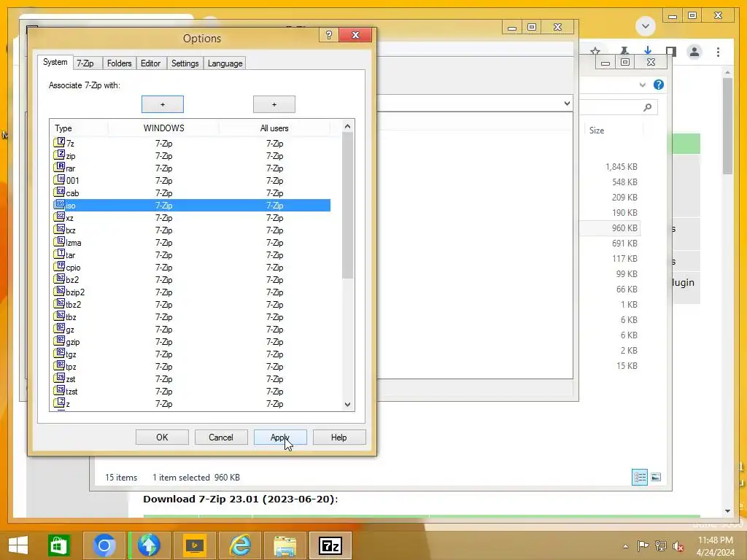Click the All users column header

point(274,128)
